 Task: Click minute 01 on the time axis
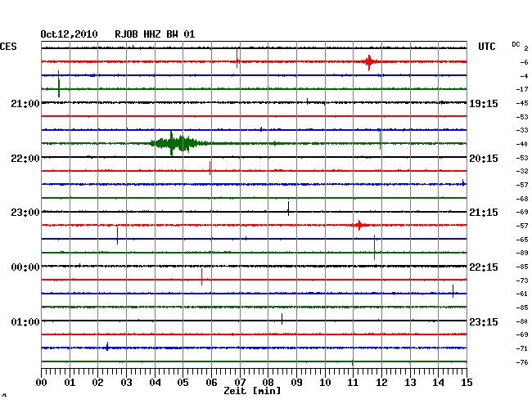tap(70, 383)
